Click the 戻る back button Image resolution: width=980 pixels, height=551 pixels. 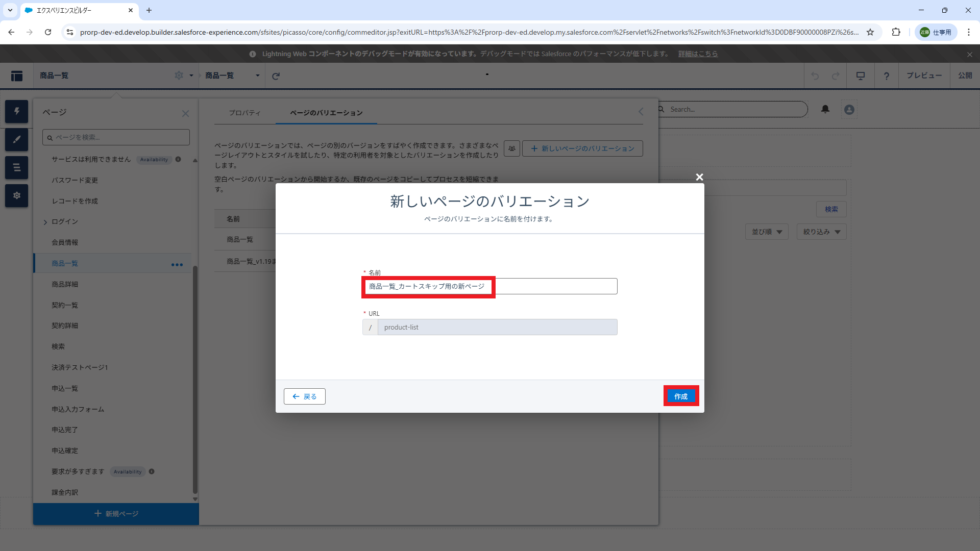click(305, 396)
